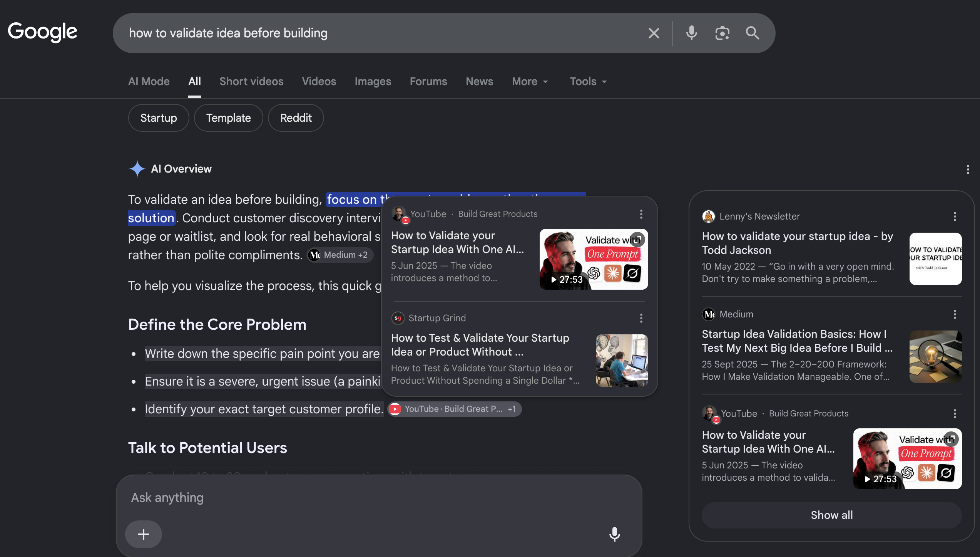Open the Medium lightbulb article thumbnail
Image resolution: width=980 pixels, height=557 pixels.
pos(936,357)
